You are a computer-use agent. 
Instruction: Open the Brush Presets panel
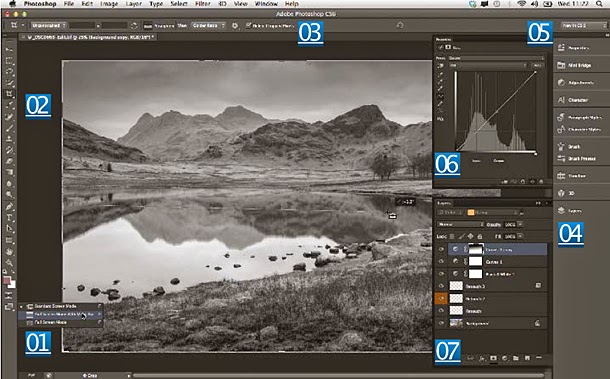(581, 159)
